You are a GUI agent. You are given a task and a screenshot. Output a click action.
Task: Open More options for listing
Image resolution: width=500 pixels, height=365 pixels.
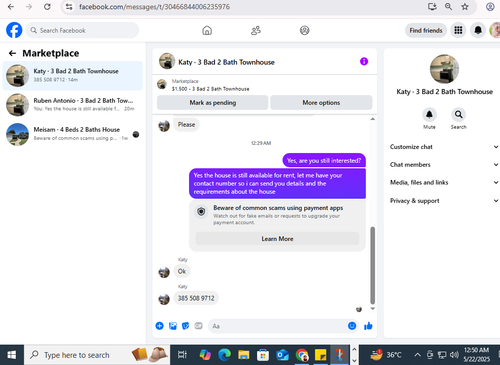[x=321, y=103]
